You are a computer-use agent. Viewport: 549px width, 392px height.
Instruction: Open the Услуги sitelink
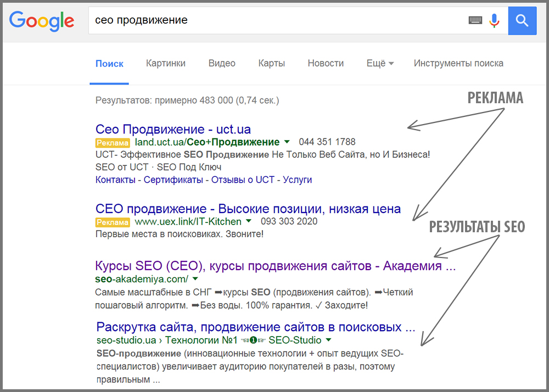[x=297, y=180]
